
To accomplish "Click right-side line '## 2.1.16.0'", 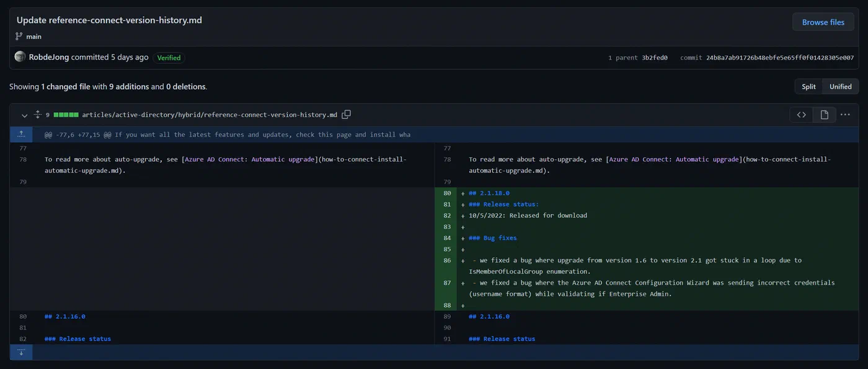I will click(489, 316).
